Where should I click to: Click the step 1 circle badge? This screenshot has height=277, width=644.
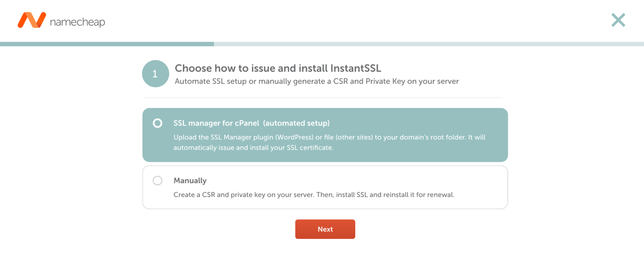tap(155, 74)
